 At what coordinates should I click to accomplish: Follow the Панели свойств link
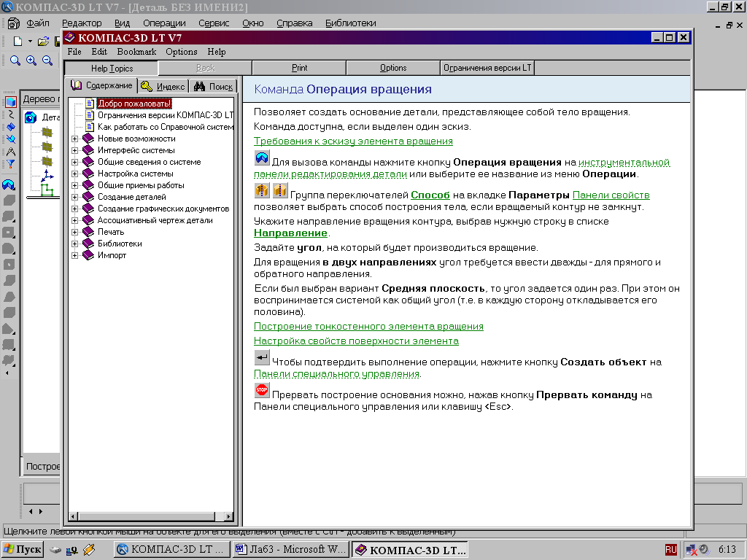611,195
